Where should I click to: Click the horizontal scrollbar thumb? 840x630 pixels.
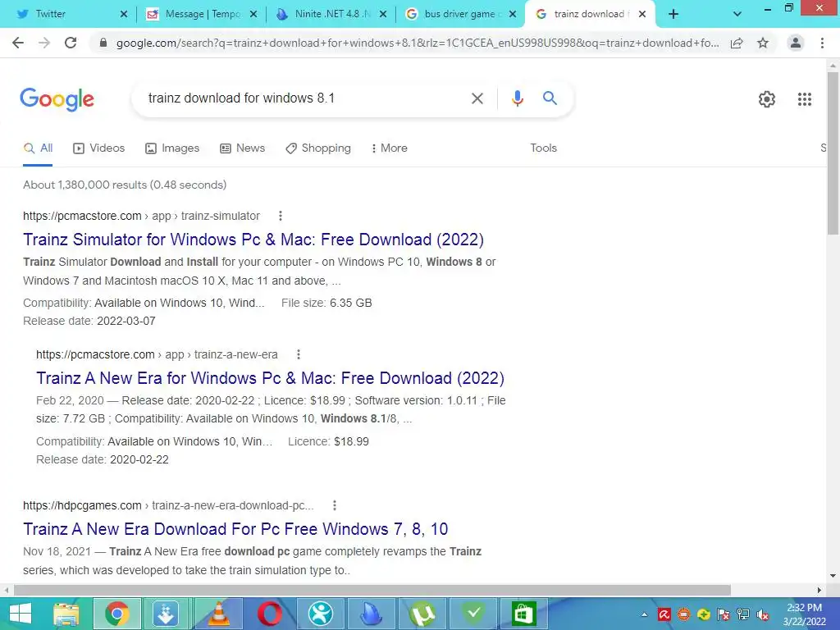pos(372,590)
